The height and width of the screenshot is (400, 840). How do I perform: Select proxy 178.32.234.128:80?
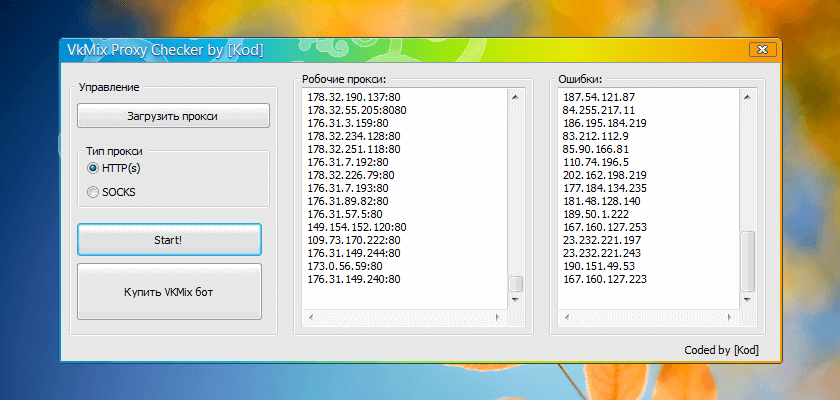[x=354, y=136]
